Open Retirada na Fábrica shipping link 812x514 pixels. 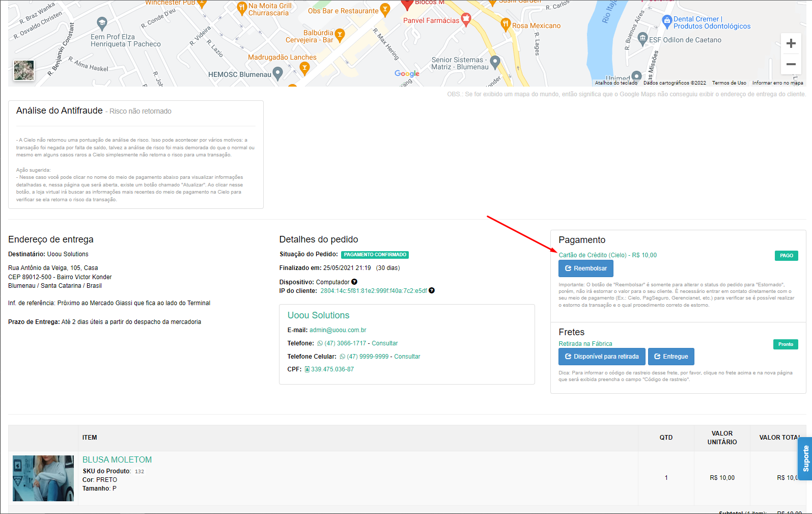pyautogui.click(x=585, y=344)
